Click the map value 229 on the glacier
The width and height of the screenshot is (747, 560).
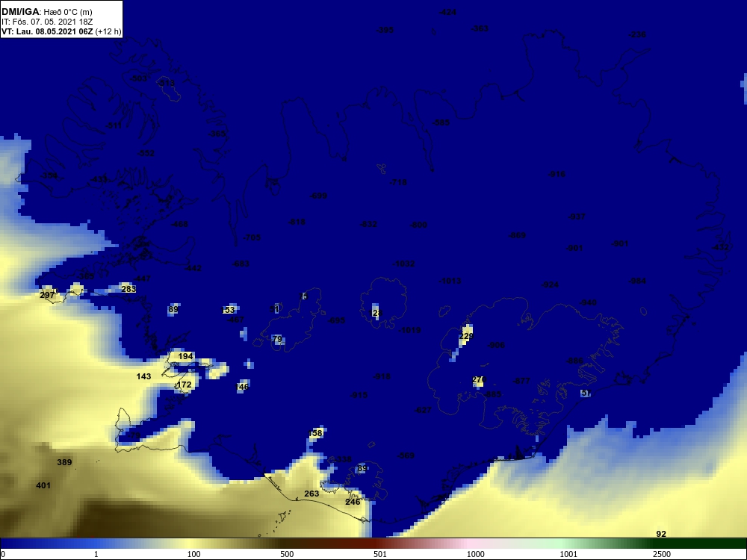pos(466,336)
